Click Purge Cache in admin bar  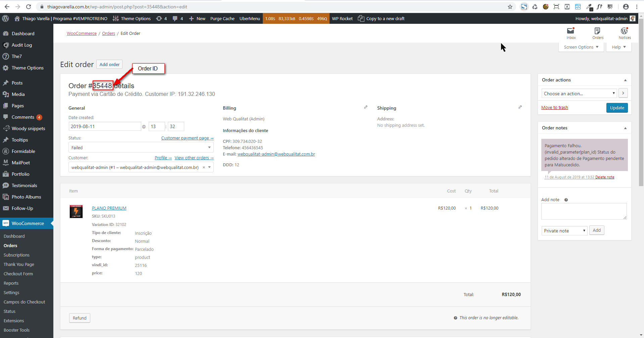[222, 18]
